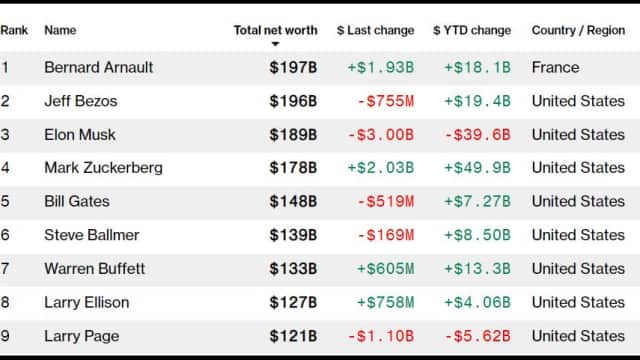Click the Name column header

[60, 30]
